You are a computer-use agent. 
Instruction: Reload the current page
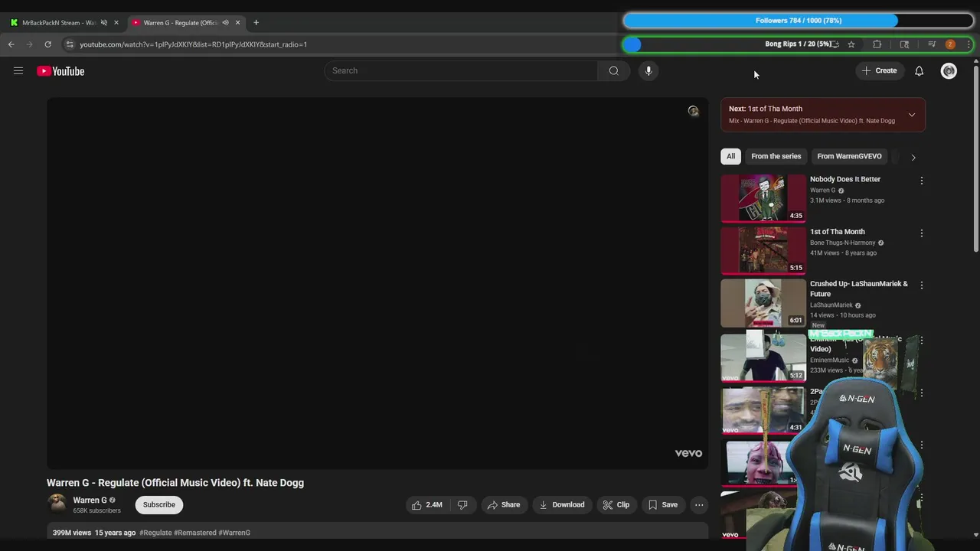(x=47, y=44)
